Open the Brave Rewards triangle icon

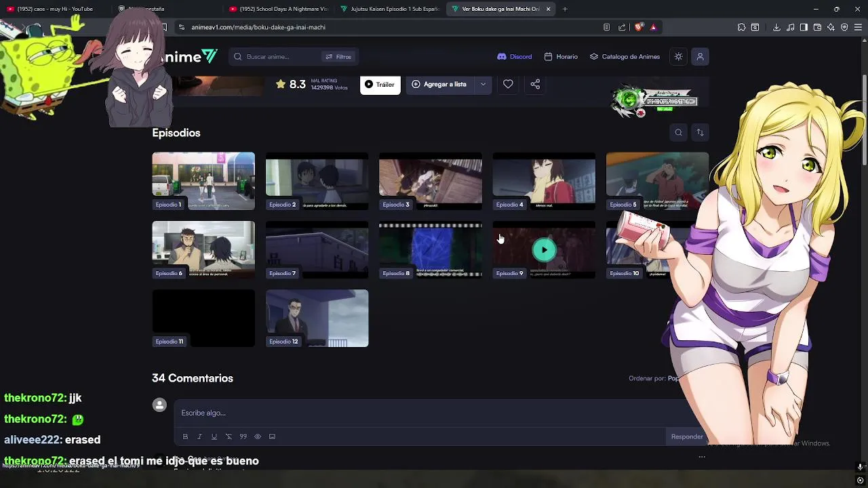tap(653, 27)
